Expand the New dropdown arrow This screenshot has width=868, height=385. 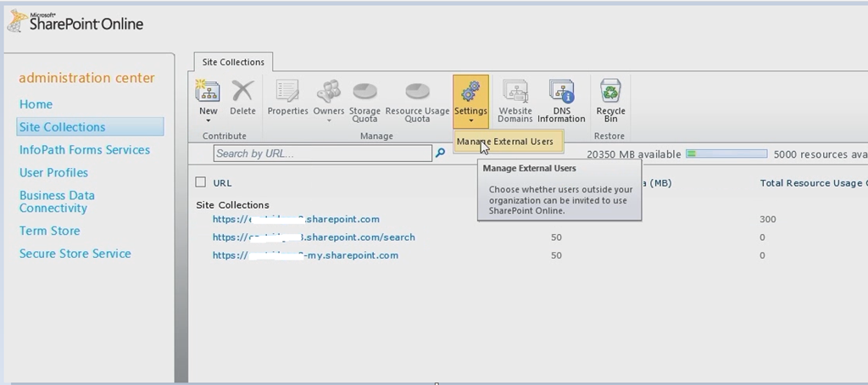point(209,120)
